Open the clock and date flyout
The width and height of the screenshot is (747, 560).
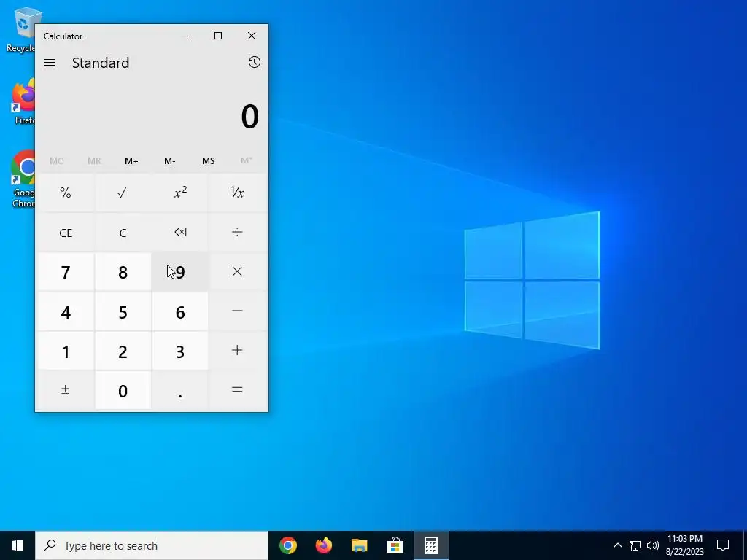click(684, 545)
